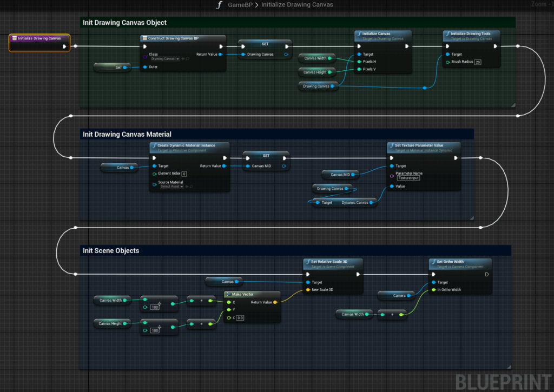Click the function icon on Initialize Drawing Tools
This screenshot has height=392, width=554.
tap(447, 34)
